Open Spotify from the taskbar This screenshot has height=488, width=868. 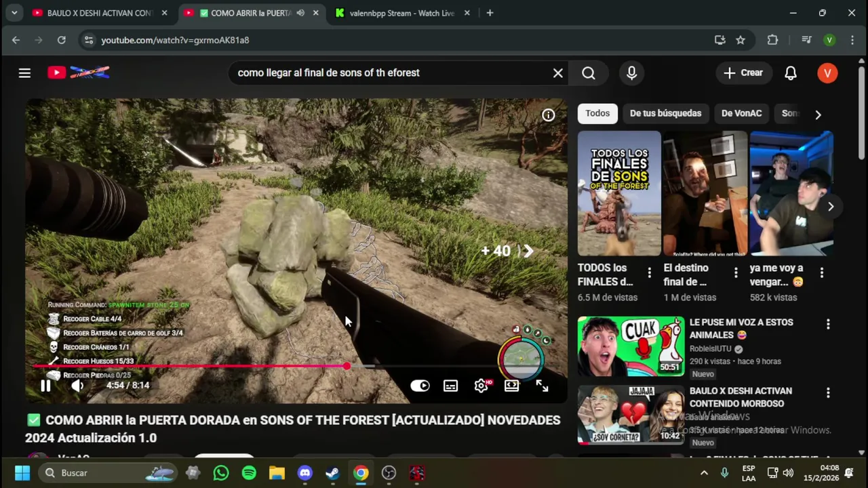click(249, 472)
